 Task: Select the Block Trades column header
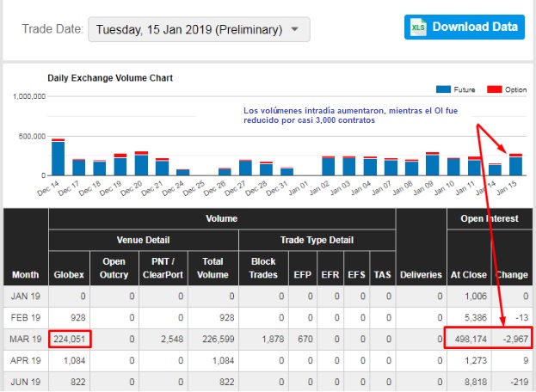pos(263,268)
